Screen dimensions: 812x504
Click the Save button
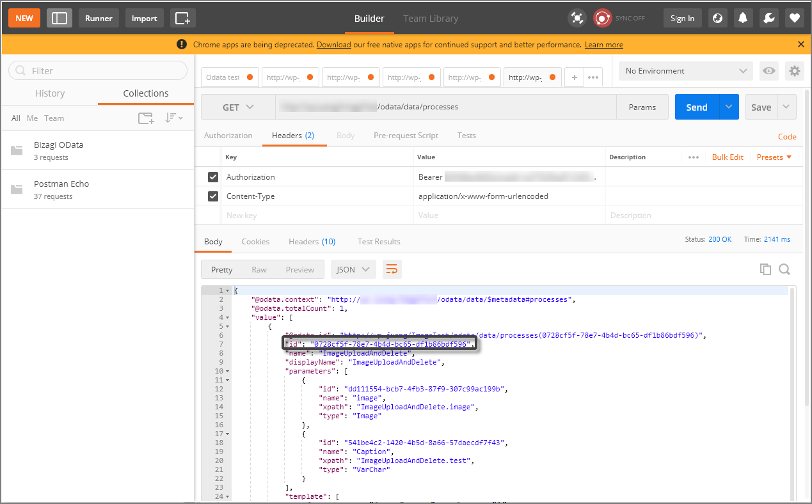tap(761, 107)
